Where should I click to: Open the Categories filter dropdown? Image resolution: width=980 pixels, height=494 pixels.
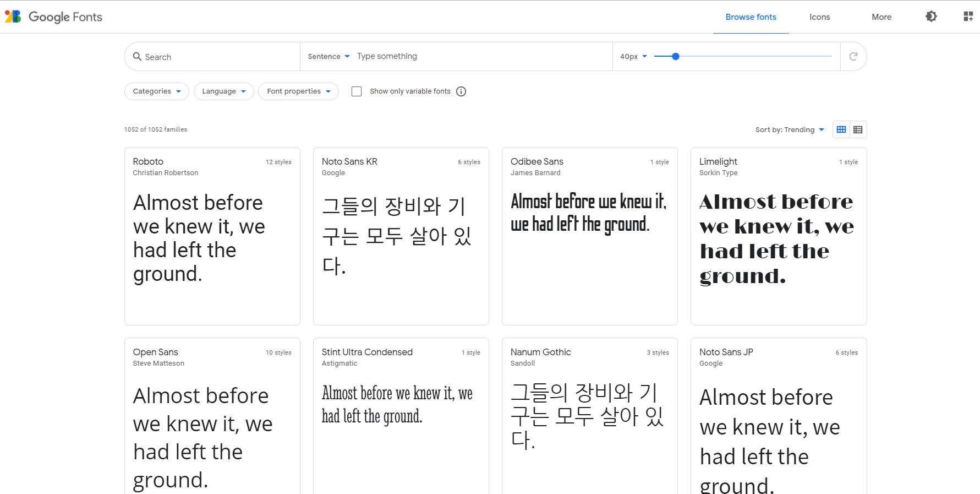[157, 91]
